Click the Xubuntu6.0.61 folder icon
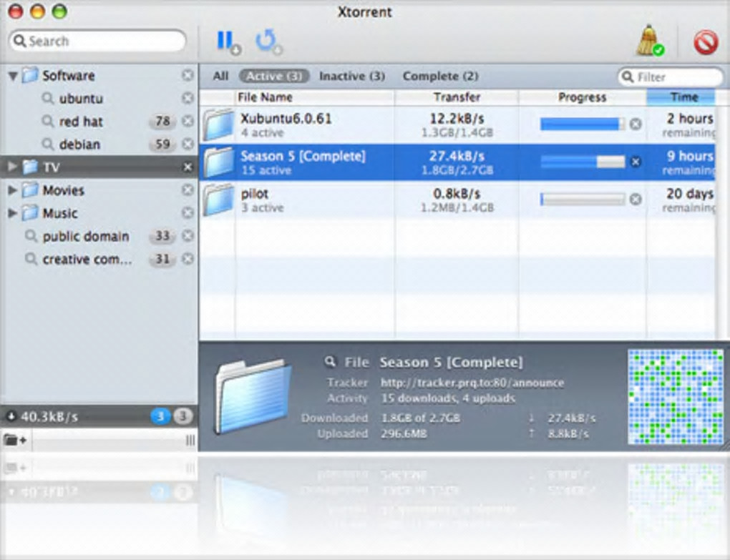 [x=218, y=124]
